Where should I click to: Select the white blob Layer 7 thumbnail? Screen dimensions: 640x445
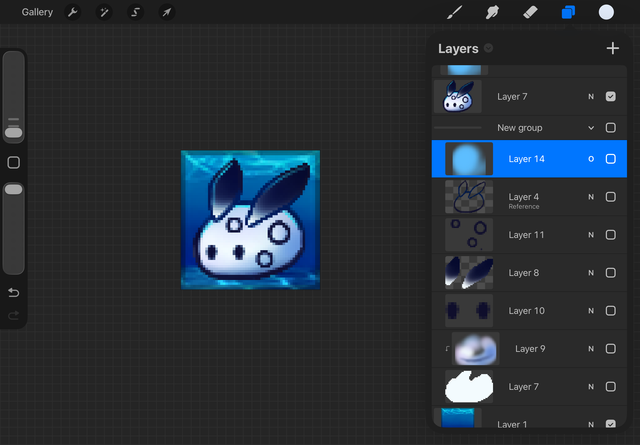tap(469, 387)
